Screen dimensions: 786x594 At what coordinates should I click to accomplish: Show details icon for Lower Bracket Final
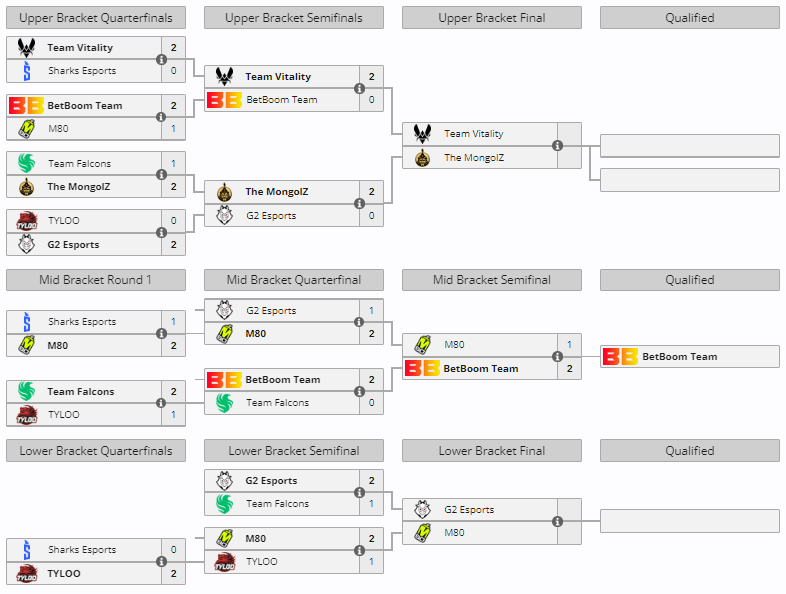(x=558, y=521)
